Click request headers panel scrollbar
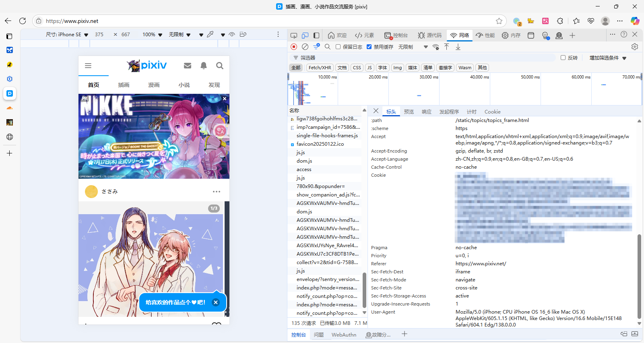This screenshot has width=644, height=343. click(x=639, y=276)
